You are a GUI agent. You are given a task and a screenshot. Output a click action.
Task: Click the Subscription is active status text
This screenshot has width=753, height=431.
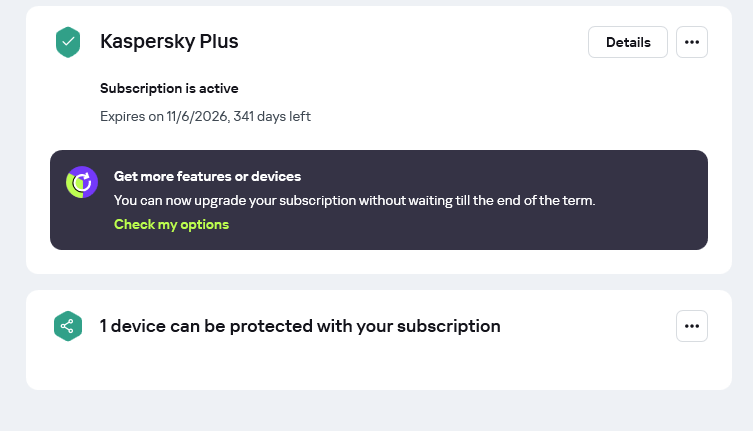[169, 89]
